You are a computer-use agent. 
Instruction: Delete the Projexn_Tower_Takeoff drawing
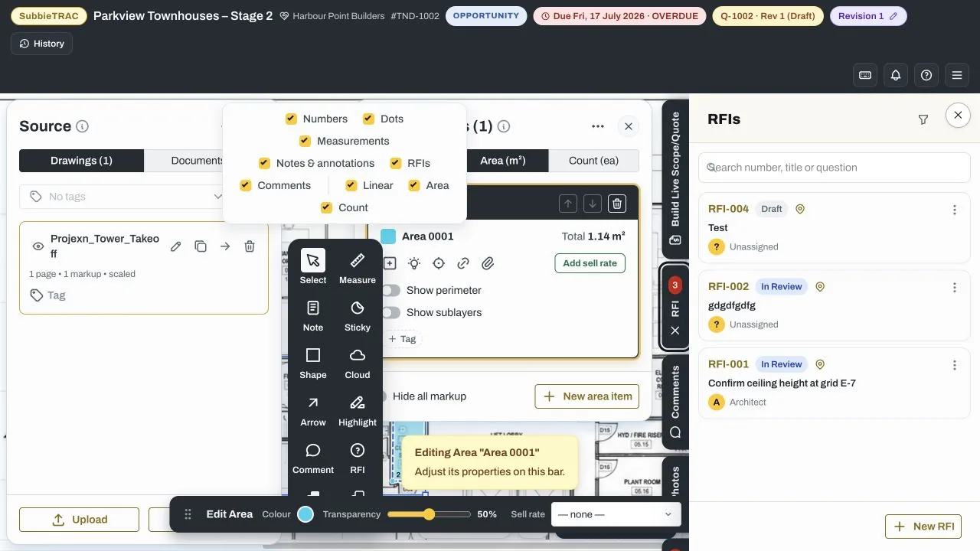coord(250,246)
